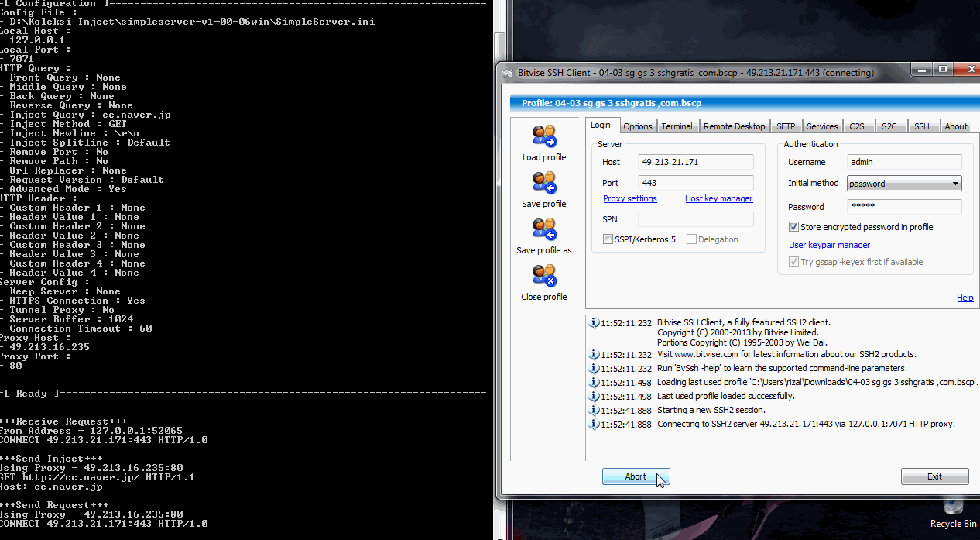The width and height of the screenshot is (980, 540).
Task: Click the 'Starting a new SSH2 session.' log text
Action: 711,411
